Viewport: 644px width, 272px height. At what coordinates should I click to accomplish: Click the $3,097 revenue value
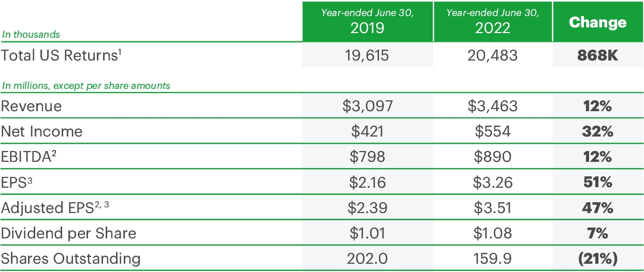pyautogui.click(x=368, y=106)
